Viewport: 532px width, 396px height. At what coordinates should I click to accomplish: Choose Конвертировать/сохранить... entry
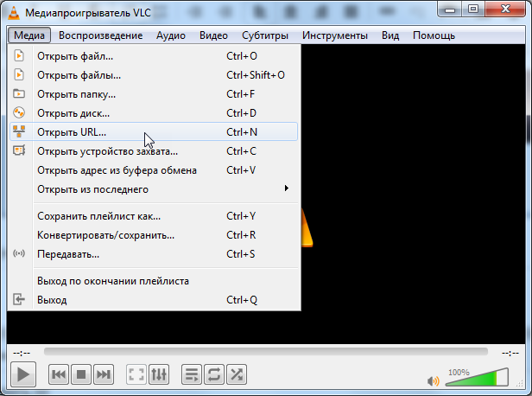(x=154, y=235)
